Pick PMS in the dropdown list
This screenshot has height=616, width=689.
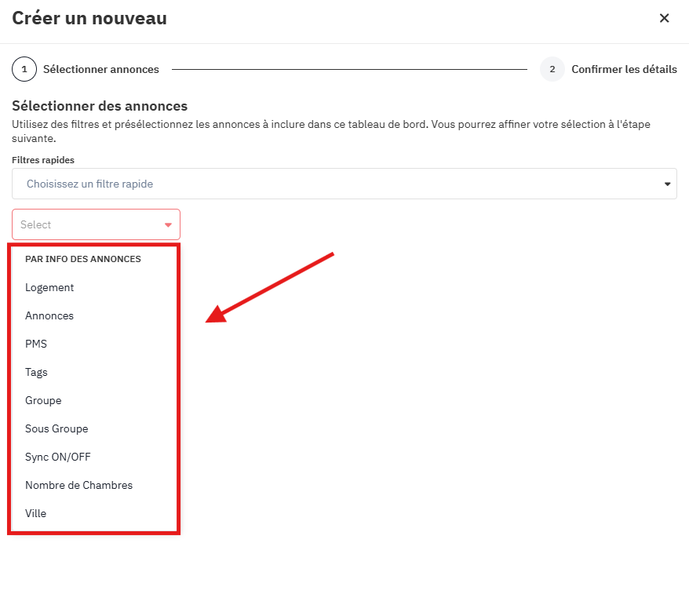coord(36,344)
